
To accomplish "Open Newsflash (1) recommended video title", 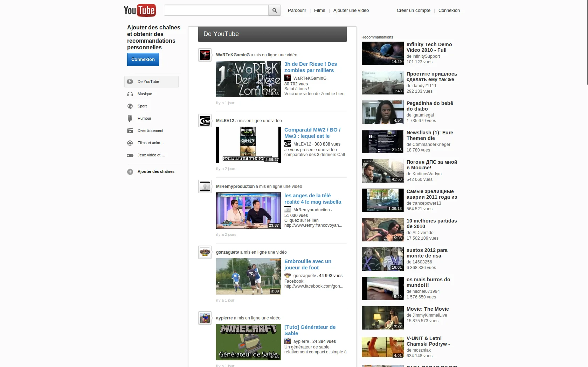I will point(430,135).
